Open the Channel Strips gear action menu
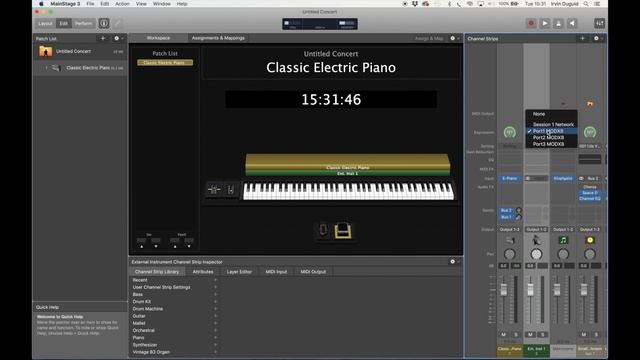This screenshot has height=360, width=640. tap(598, 38)
